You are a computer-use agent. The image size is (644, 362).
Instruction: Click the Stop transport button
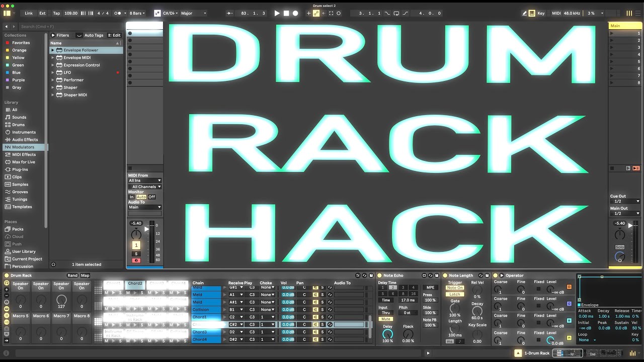pos(286,14)
